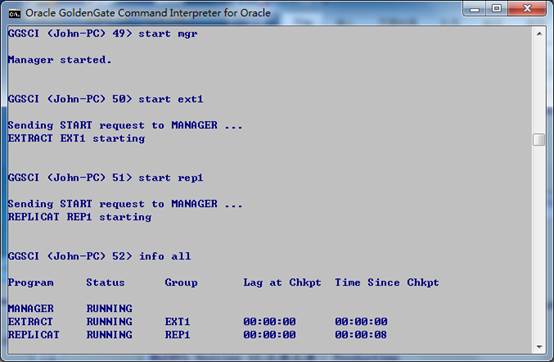Click the 'REP1' group value

point(177,334)
